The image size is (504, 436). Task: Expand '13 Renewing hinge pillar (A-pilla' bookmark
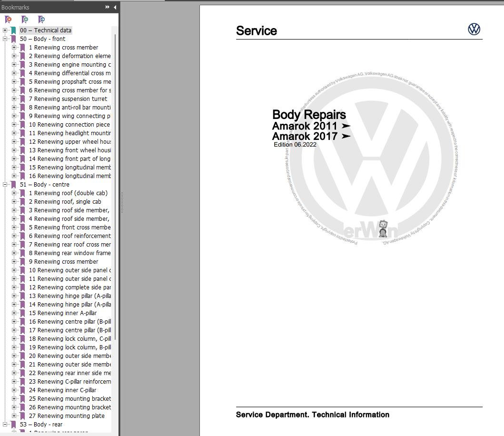coord(14,296)
